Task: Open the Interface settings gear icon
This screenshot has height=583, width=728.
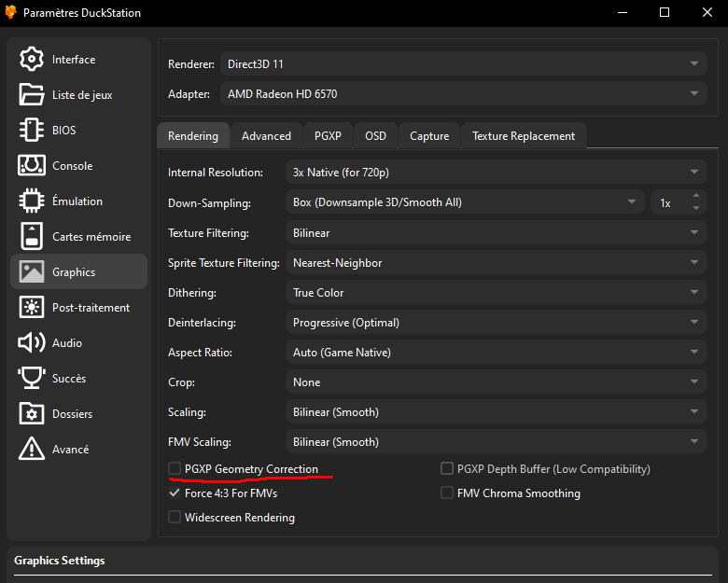Action: pyautogui.click(x=32, y=59)
